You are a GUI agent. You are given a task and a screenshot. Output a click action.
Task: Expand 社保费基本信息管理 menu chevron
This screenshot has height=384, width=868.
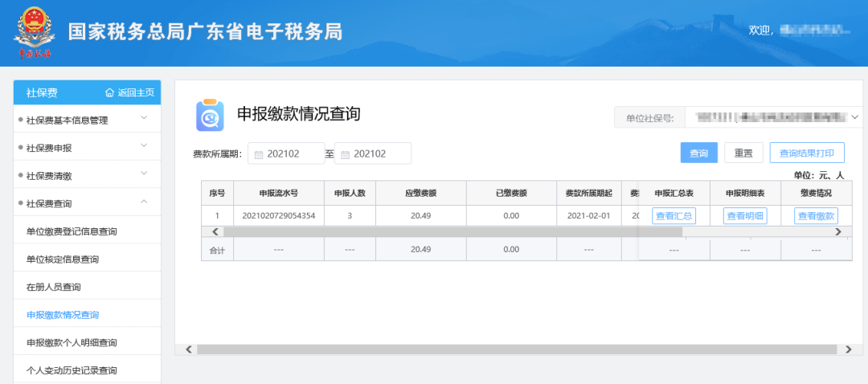point(144,117)
